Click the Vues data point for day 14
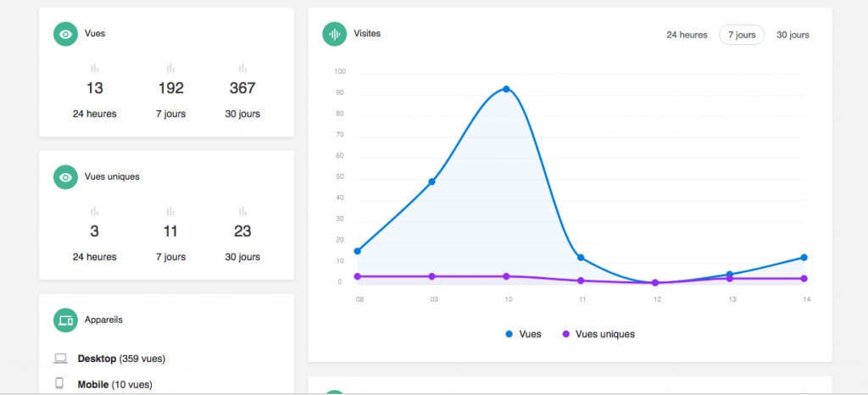This screenshot has height=395, width=868. tap(804, 257)
